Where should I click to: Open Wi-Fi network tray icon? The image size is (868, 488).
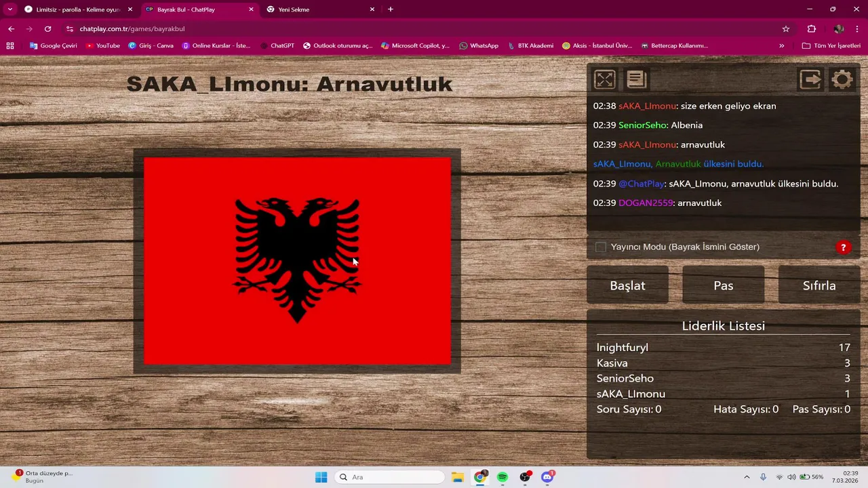pos(779,477)
